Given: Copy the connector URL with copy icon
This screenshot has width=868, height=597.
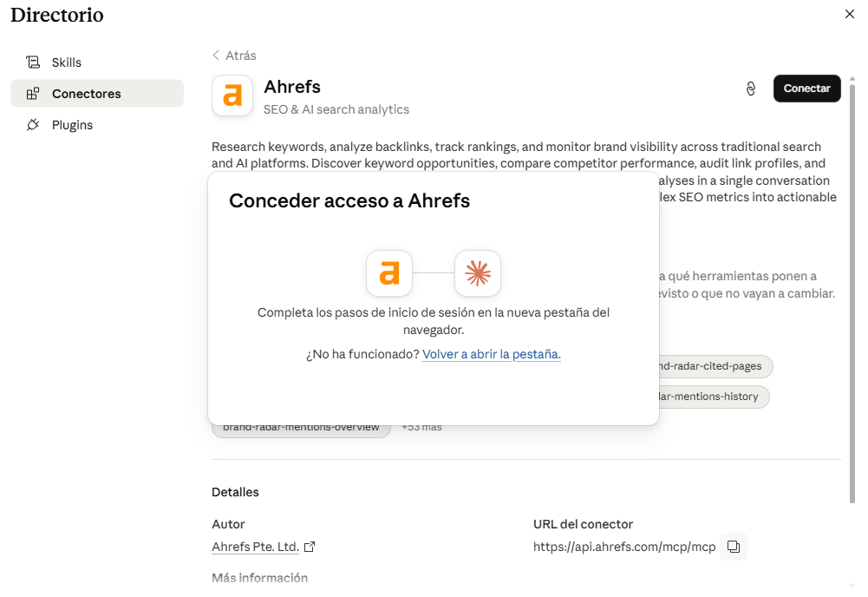Looking at the screenshot, I should coord(734,547).
